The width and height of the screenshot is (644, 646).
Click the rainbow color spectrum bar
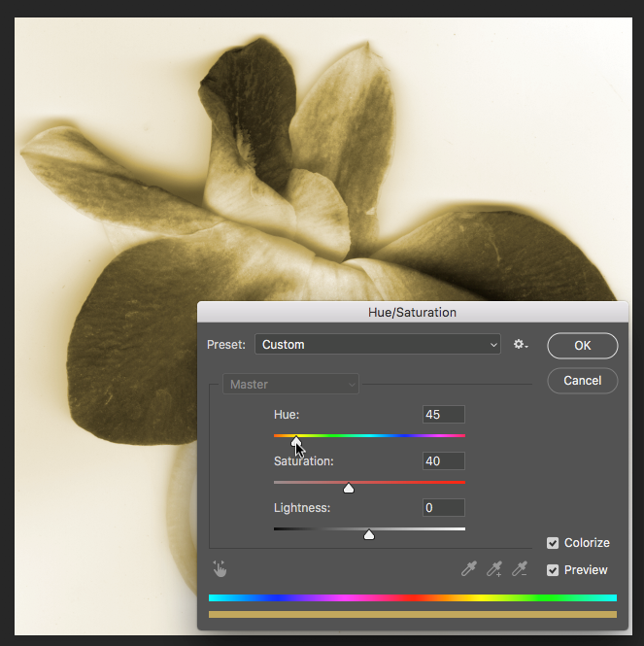412,598
